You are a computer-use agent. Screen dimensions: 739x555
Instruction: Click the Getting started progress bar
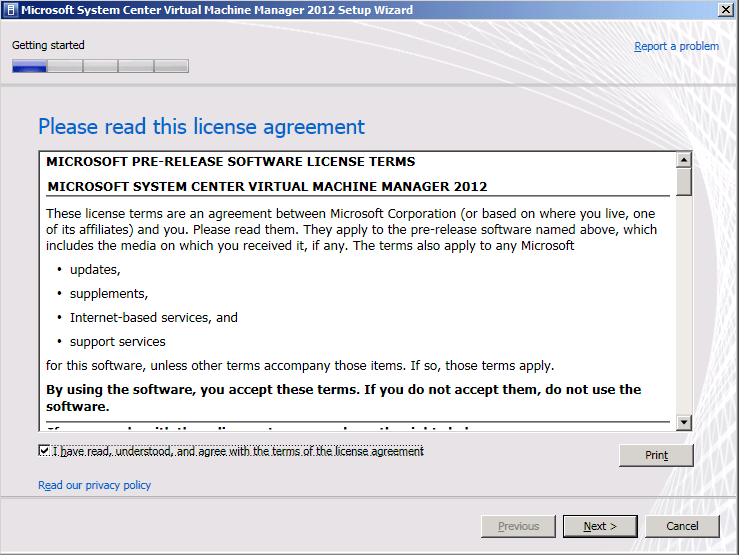100,66
